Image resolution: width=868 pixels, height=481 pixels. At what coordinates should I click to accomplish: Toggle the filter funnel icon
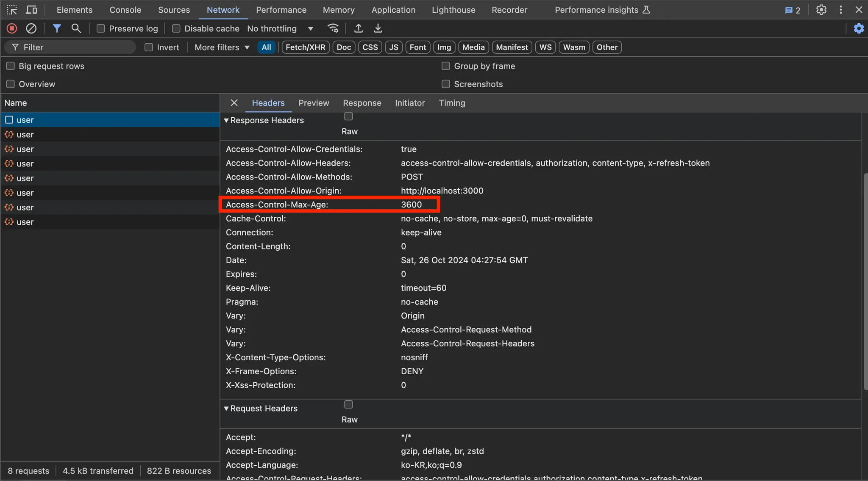click(x=57, y=28)
